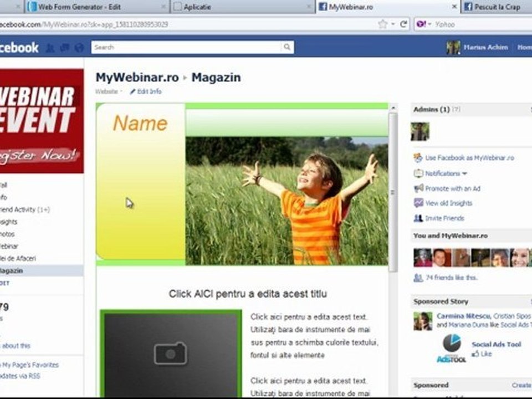The image size is (532, 399).
Task: Open the Facebook notifications globe icon
Action: tap(79, 48)
